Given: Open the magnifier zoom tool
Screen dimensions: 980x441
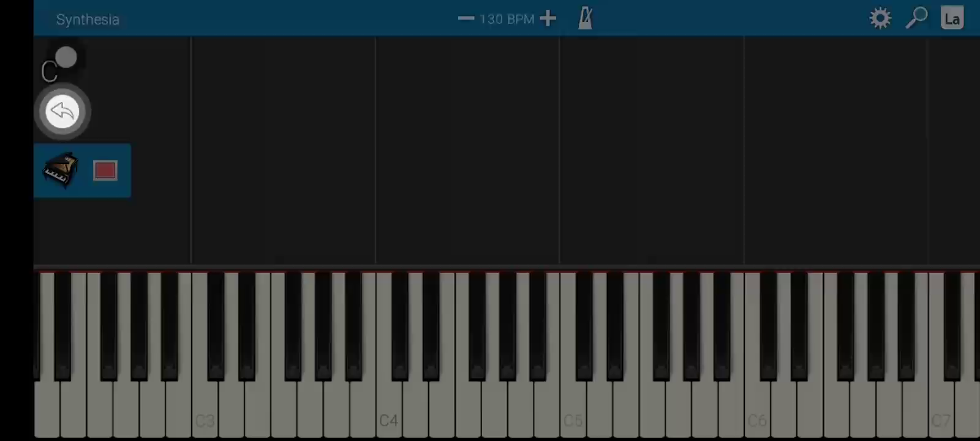Looking at the screenshot, I should [x=916, y=18].
